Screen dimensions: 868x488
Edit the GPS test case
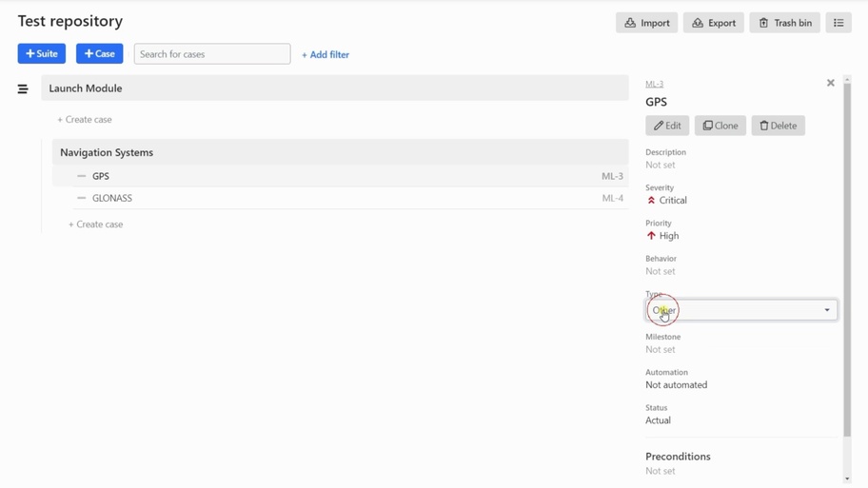(667, 126)
